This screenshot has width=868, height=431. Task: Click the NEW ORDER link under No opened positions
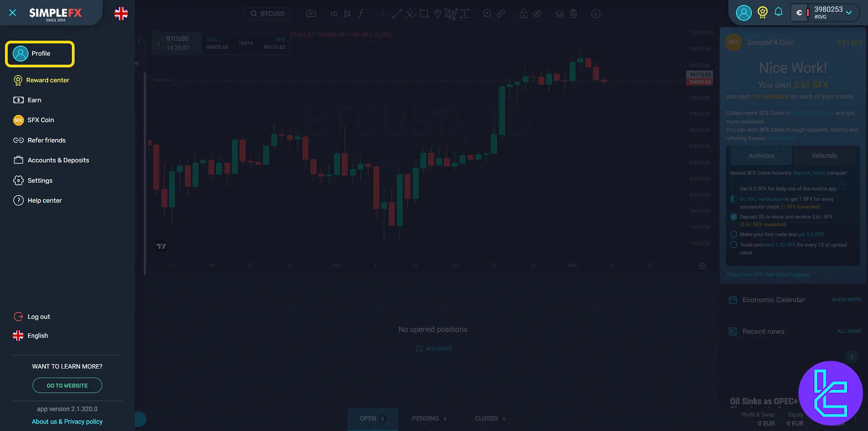coord(434,349)
